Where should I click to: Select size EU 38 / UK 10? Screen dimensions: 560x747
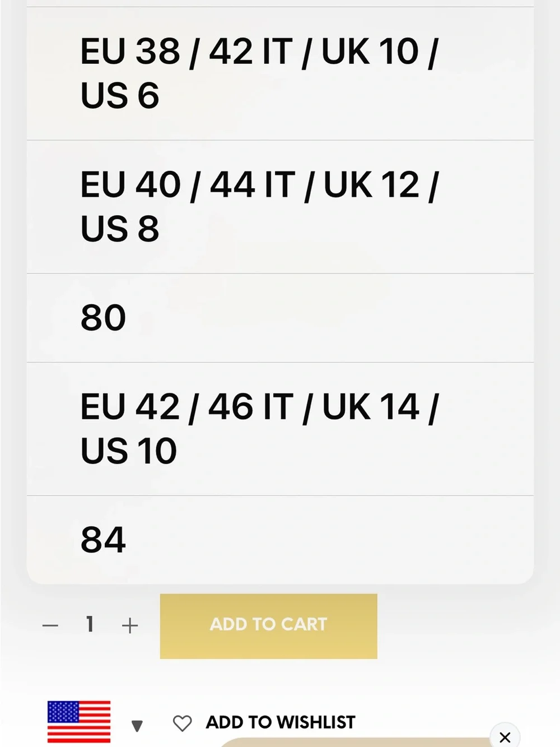[x=280, y=73]
